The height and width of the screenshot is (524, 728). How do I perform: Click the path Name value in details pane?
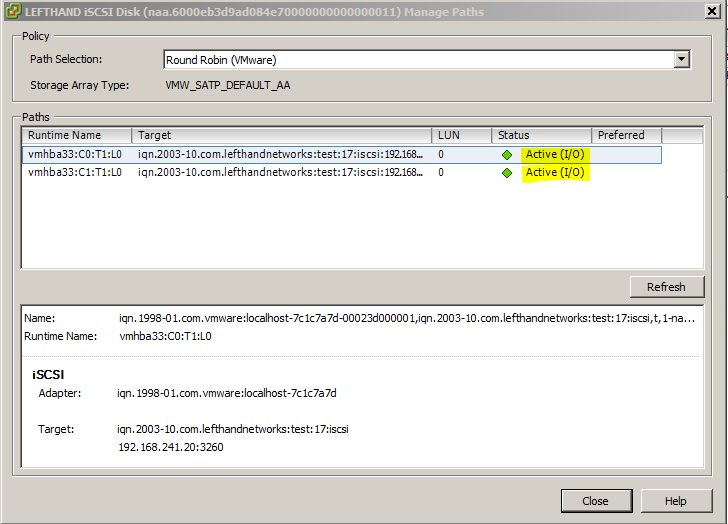tap(405, 319)
